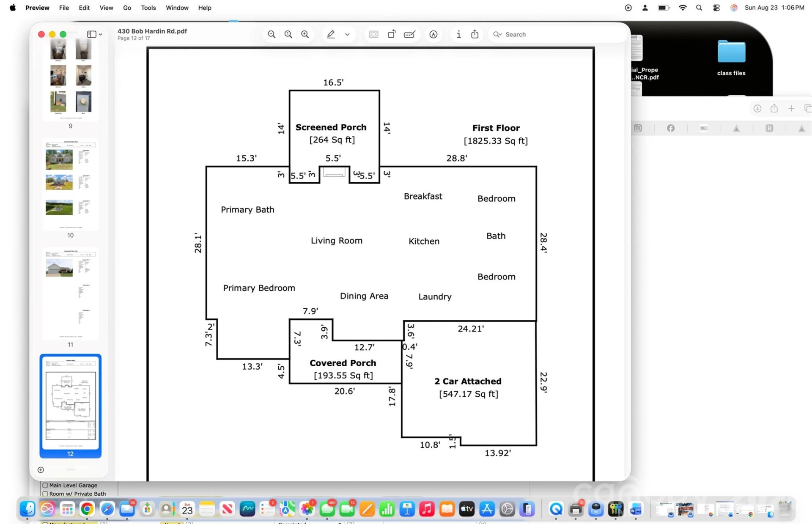Click the "430 Bob Hardin Rd.pdf" window title
Viewport: 812px width, 524px height.
coord(152,31)
